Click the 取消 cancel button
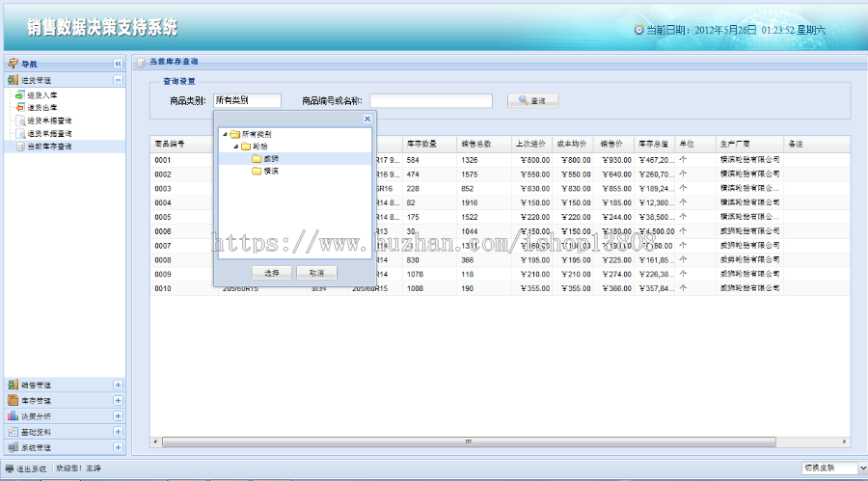The image size is (868, 481). tap(316, 273)
